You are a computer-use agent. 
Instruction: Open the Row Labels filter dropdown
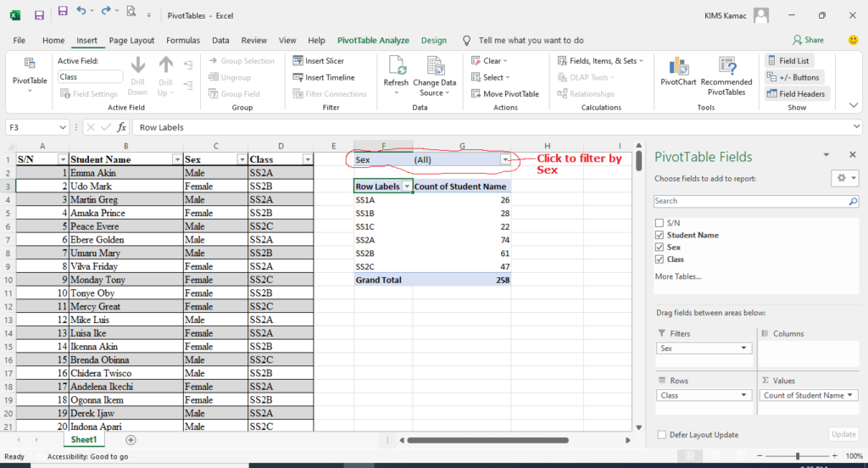(406, 187)
